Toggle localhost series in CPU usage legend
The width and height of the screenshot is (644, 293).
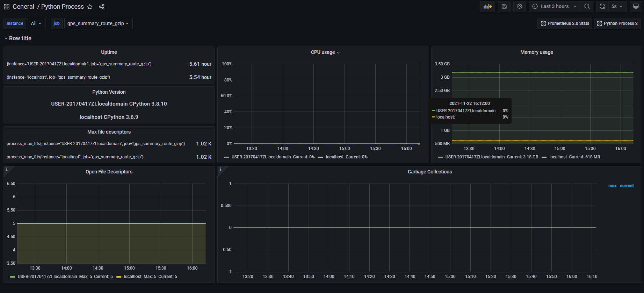point(335,157)
